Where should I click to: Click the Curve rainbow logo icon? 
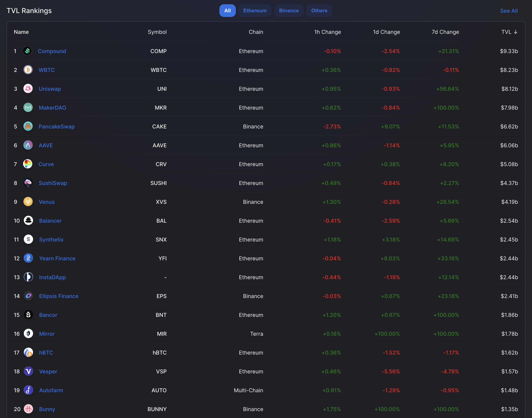pos(28,164)
